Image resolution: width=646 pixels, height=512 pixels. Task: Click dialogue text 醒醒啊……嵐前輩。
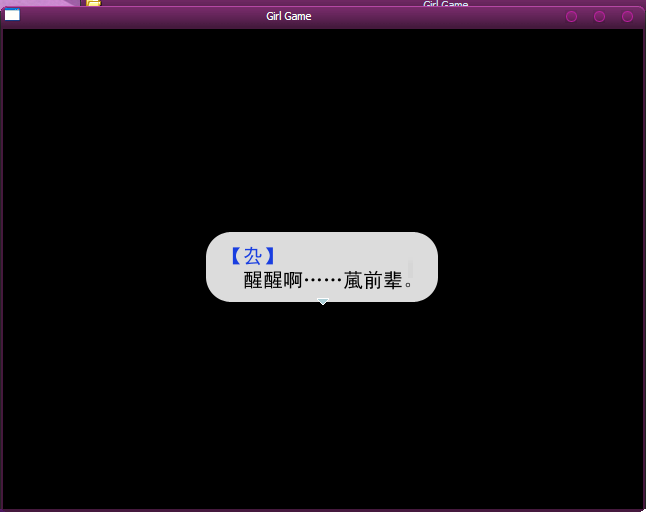[328, 281]
